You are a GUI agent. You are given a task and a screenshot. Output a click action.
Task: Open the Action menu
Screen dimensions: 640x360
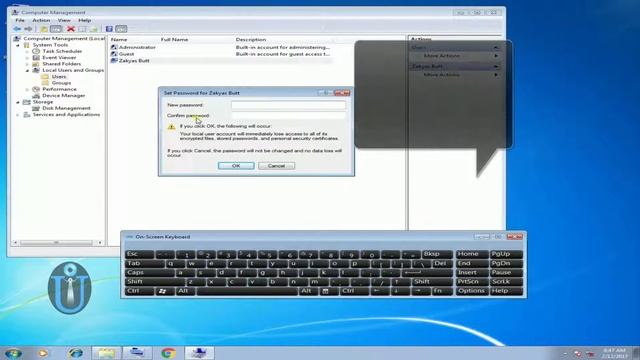[x=41, y=20]
